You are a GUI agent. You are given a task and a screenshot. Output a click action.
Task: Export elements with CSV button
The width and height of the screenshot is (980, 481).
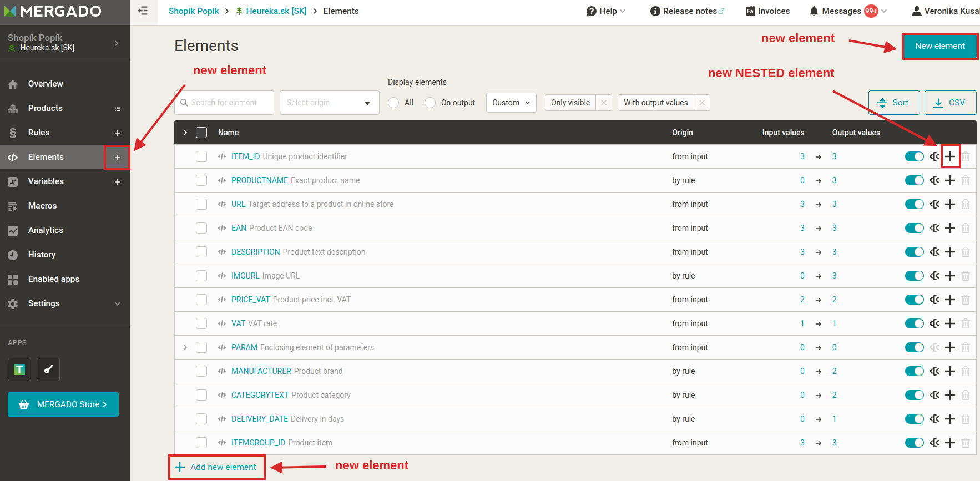(950, 103)
